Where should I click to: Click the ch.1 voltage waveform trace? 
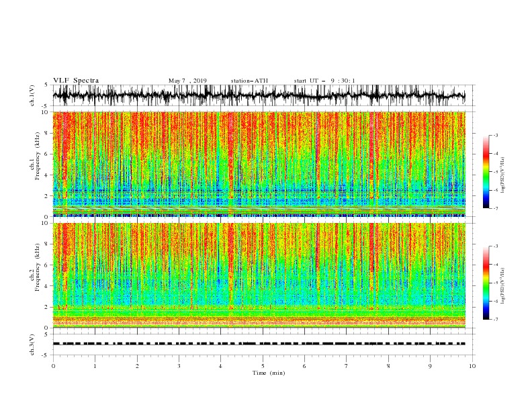[259, 95]
